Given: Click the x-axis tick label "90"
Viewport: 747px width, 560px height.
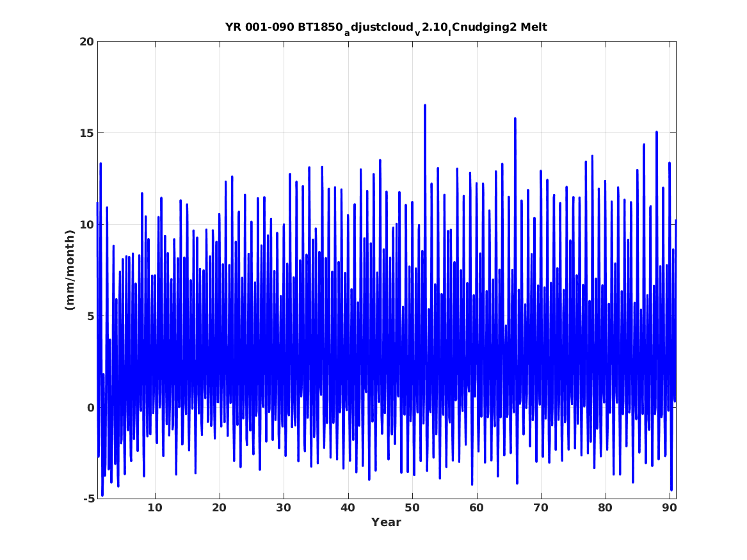Looking at the screenshot, I should [x=670, y=508].
